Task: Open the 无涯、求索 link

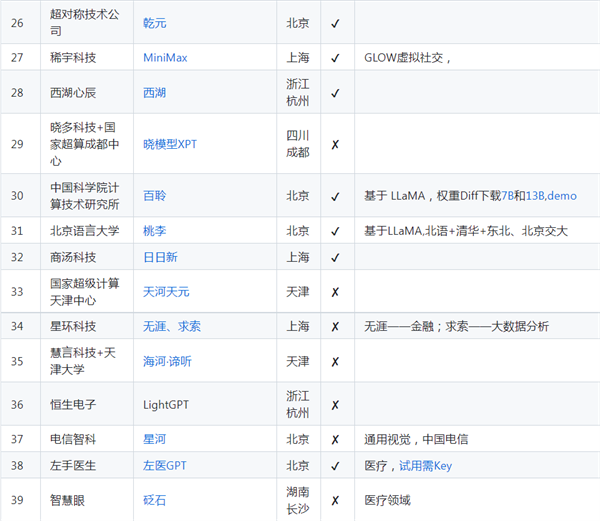Action: tap(172, 326)
